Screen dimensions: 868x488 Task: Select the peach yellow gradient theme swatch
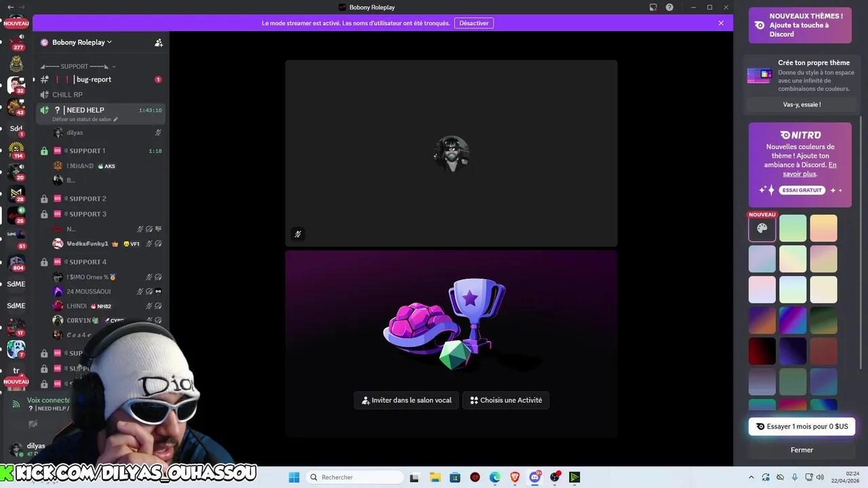(x=823, y=228)
